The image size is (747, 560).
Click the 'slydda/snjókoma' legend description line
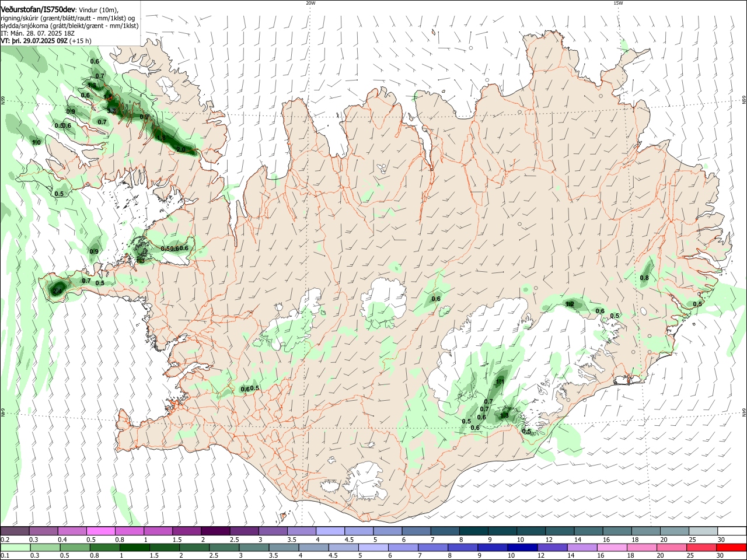69,26
